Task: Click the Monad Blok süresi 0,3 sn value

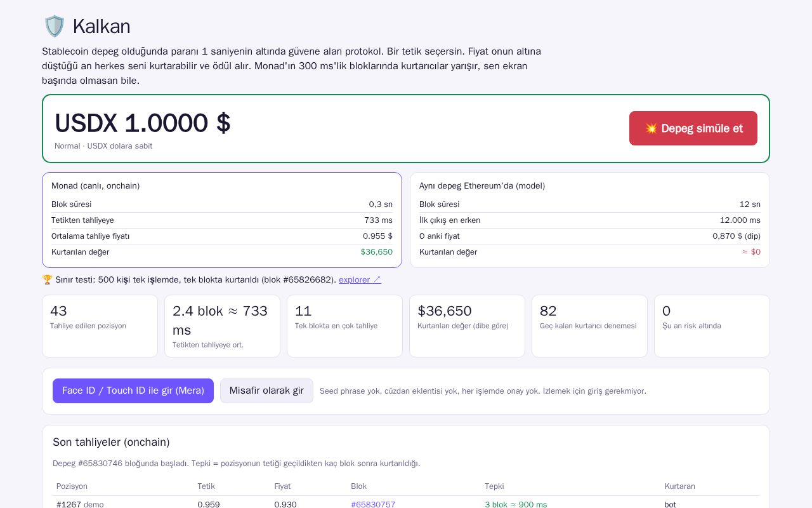Action: 381,204
